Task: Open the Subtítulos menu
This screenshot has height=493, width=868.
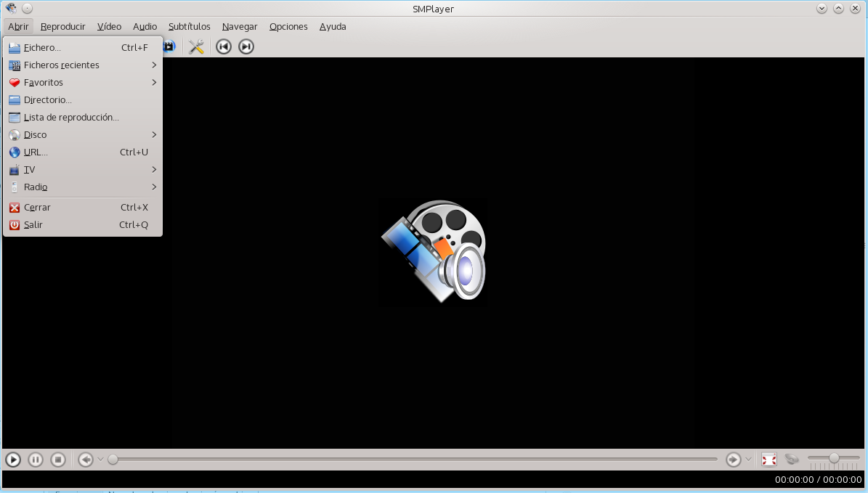Action: point(190,27)
